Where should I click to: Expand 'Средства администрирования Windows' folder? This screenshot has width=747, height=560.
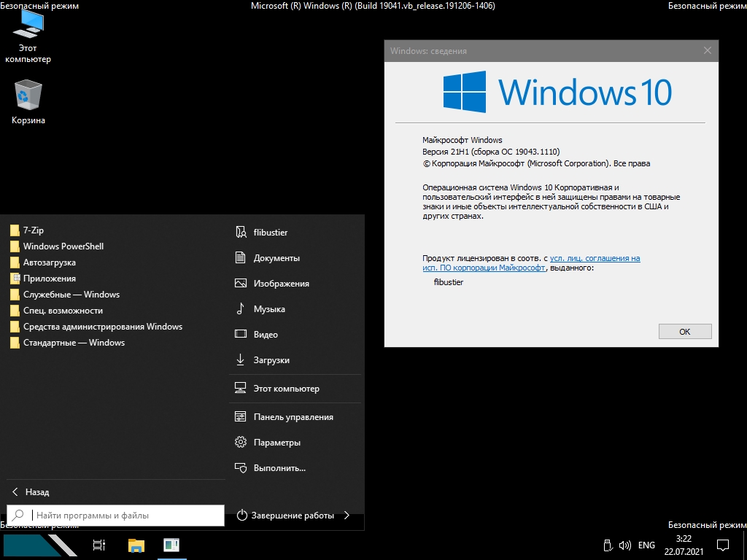coord(102,327)
